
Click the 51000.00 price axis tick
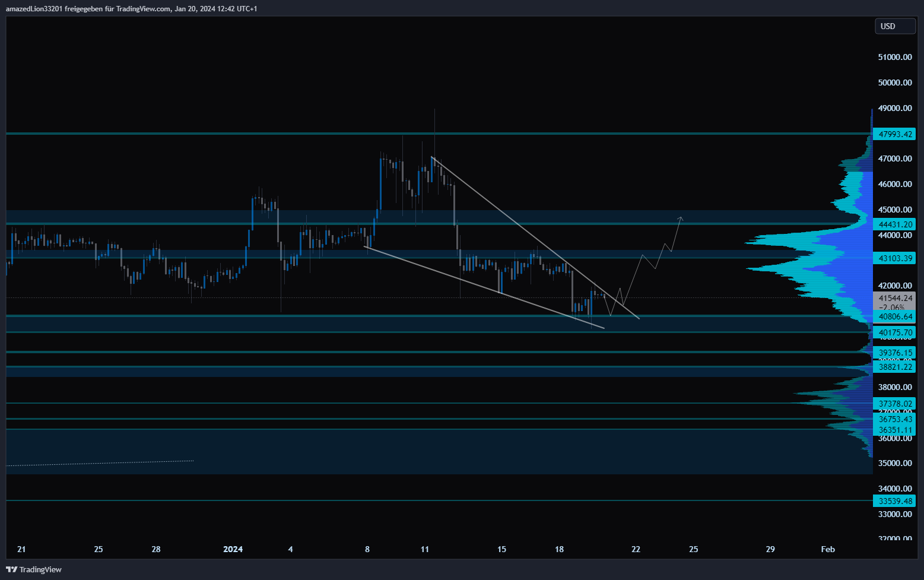coord(895,57)
